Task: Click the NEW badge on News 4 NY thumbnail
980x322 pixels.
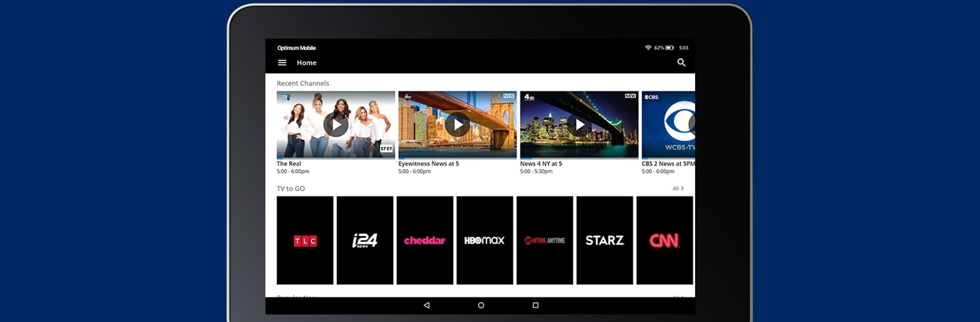Action: 630,96
